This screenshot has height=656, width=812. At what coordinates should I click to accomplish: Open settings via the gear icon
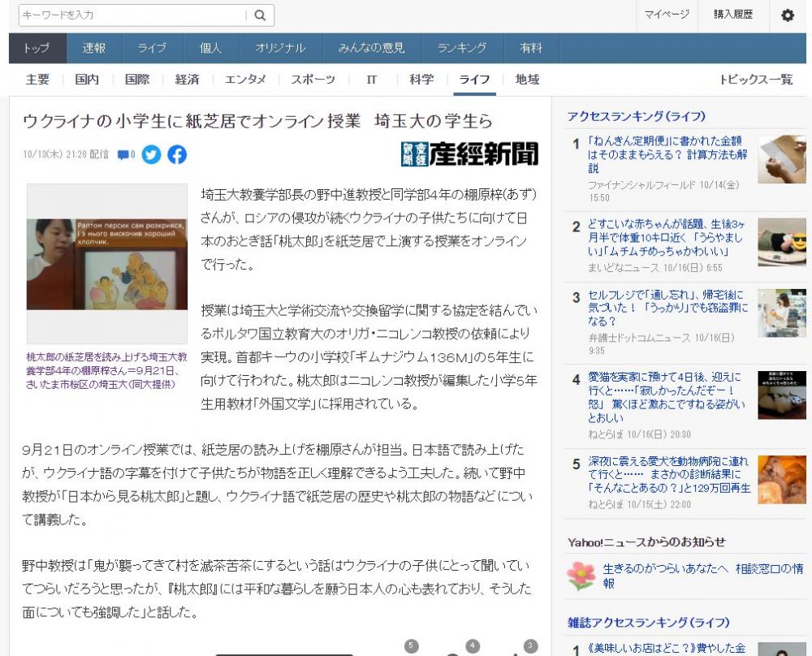(x=787, y=15)
